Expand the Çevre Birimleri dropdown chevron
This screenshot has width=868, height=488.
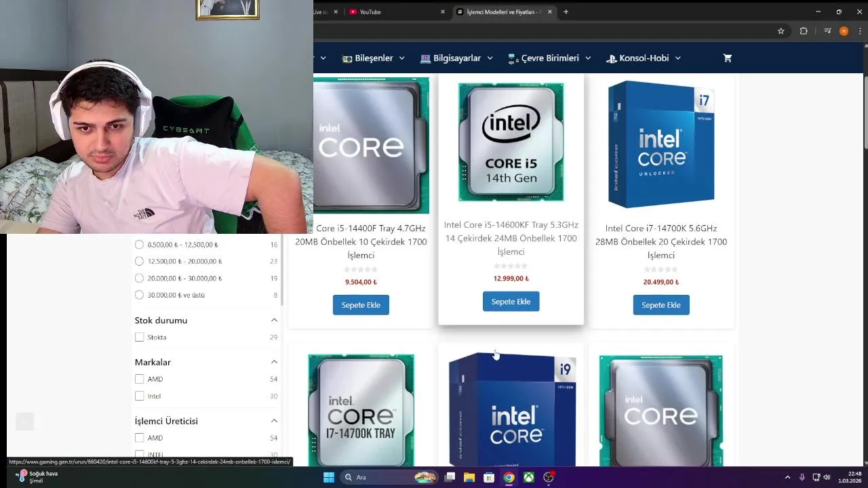coord(587,58)
